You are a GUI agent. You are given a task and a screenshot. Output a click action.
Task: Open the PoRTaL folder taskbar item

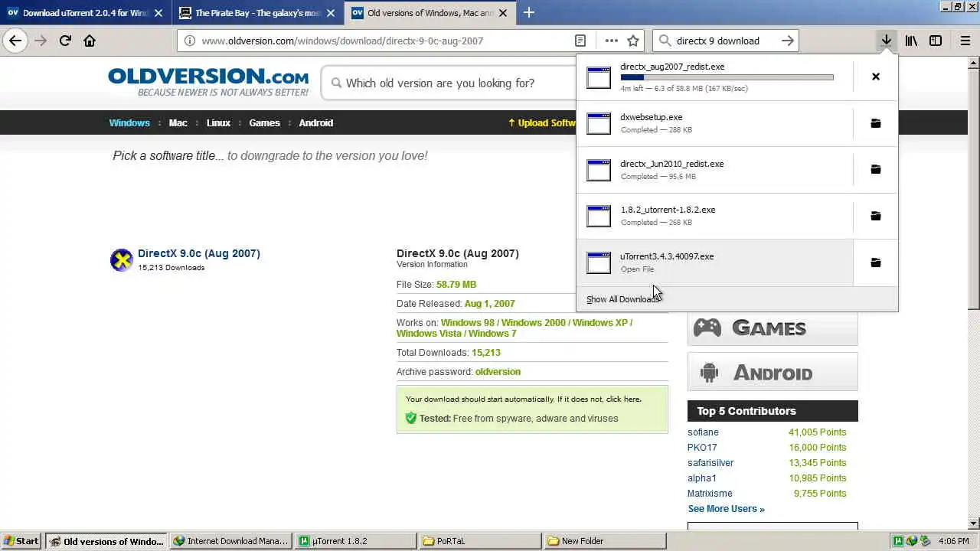[481, 541]
